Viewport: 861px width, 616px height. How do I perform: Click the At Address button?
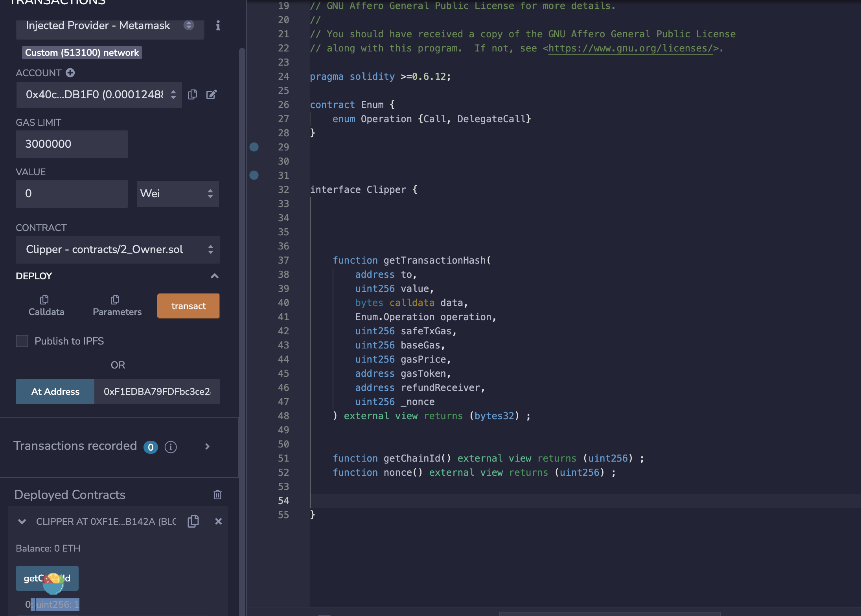click(55, 392)
